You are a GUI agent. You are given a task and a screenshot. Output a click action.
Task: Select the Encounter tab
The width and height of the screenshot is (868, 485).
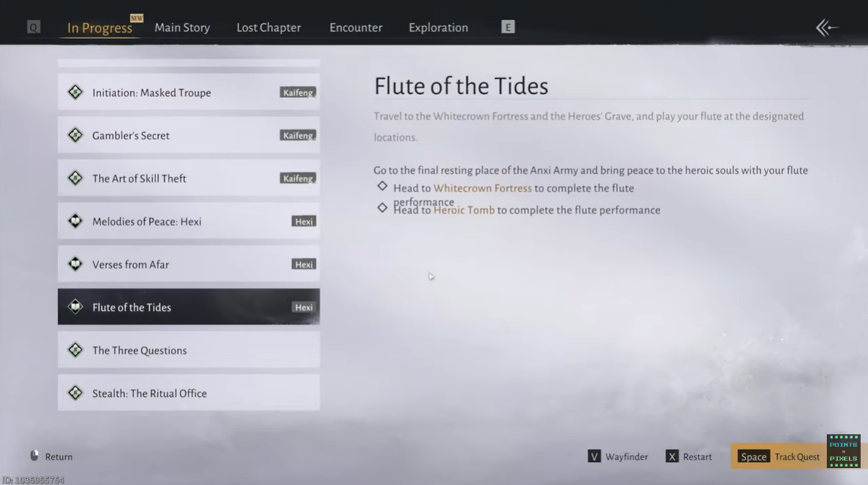(356, 28)
